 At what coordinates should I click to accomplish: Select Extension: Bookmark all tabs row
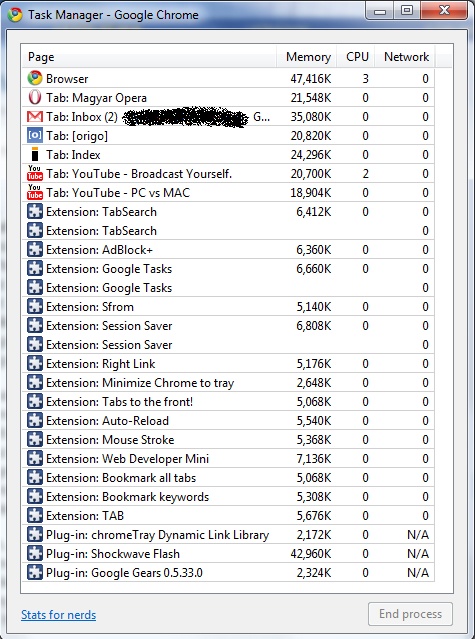228,477
